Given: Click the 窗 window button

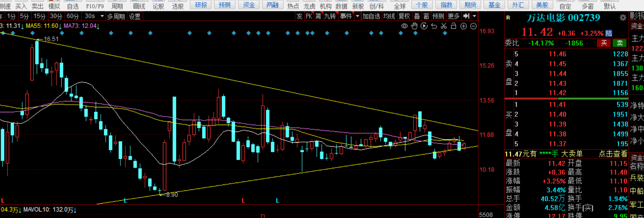Looking at the screenshot, I should point(426,16).
